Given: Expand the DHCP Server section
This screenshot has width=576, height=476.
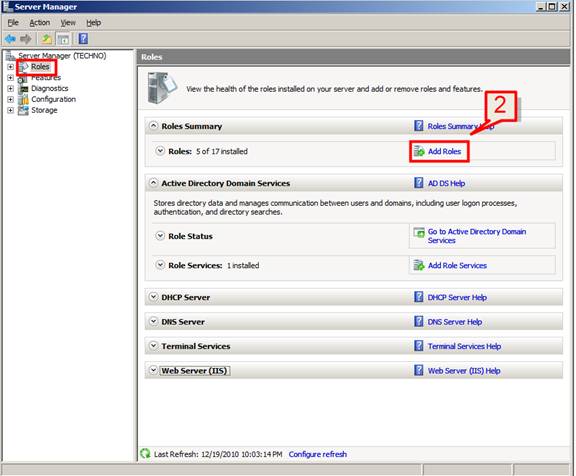Looking at the screenshot, I should 154,297.
